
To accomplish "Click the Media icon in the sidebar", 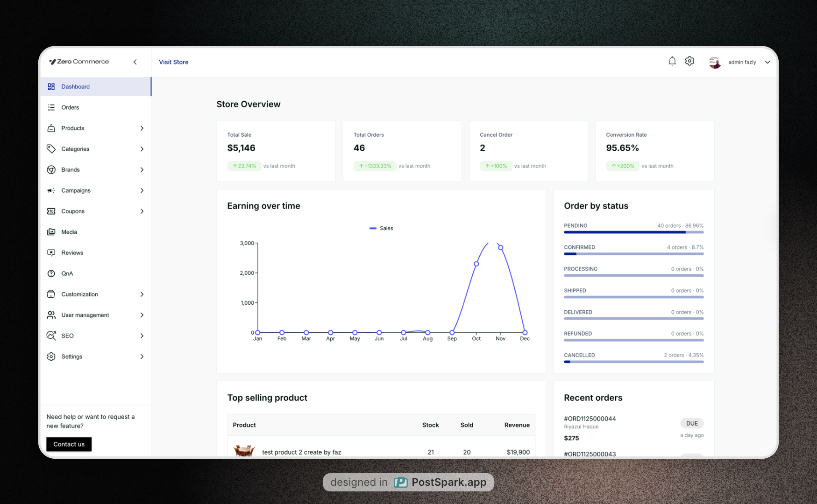I will [51, 232].
